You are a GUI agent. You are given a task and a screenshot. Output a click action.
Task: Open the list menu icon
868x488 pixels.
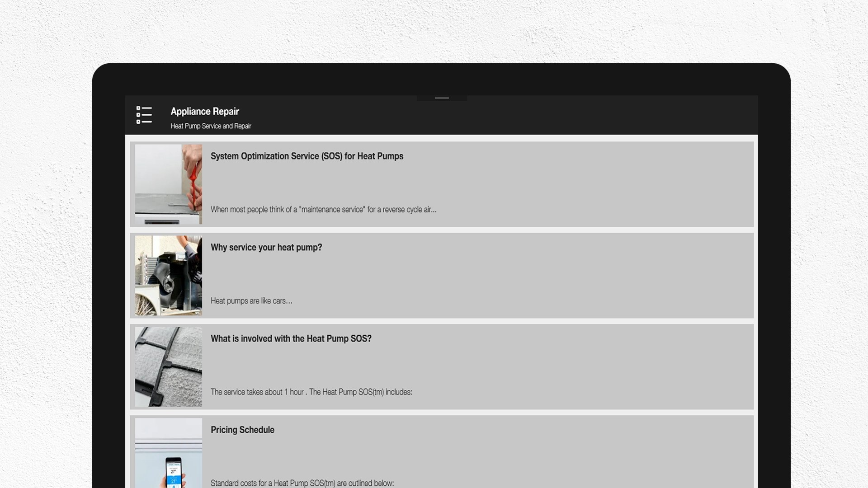click(x=144, y=115)
